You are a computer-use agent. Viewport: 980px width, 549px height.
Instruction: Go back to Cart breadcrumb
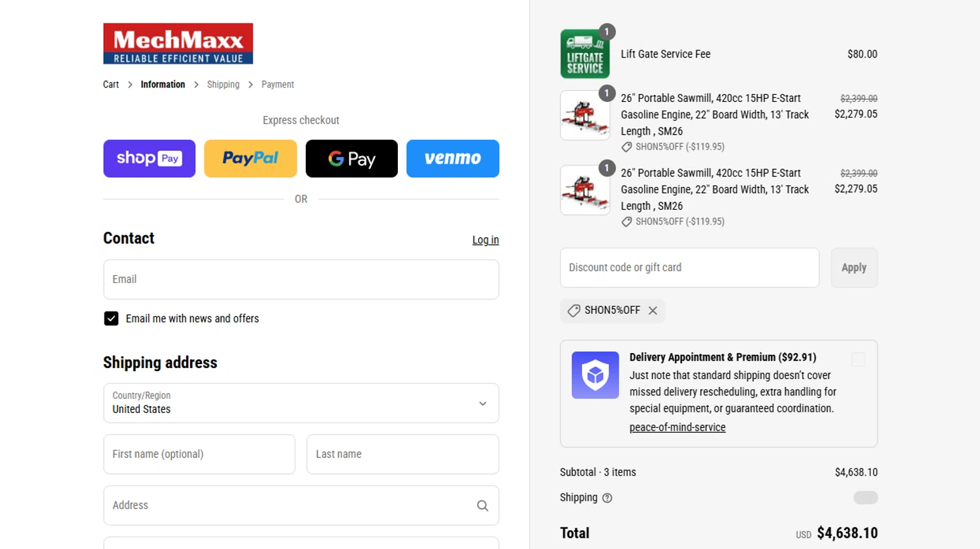point(111,84)
